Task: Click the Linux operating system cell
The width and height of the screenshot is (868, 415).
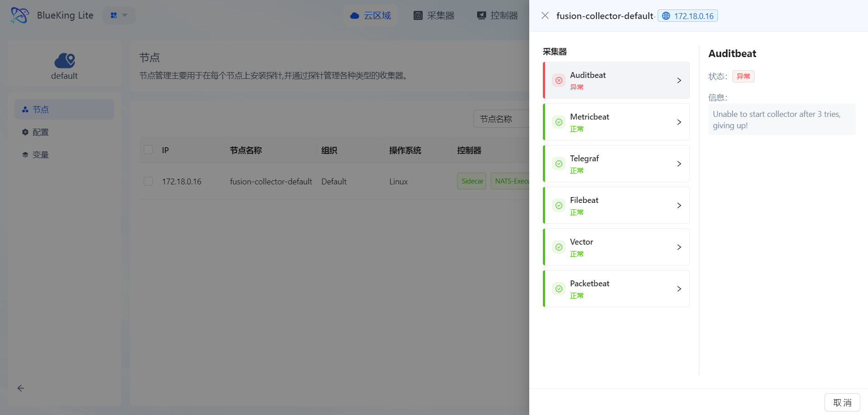Action: (398, 182)
